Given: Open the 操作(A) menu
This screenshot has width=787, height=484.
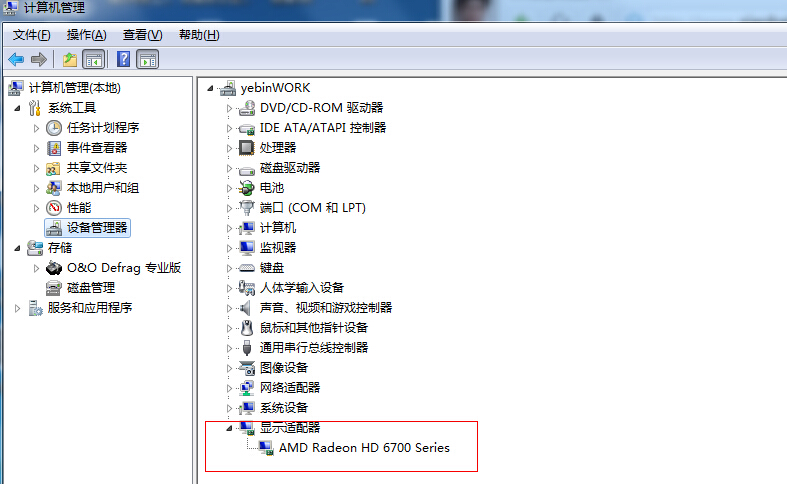Looking at the screenshot, I should point(86,35).
